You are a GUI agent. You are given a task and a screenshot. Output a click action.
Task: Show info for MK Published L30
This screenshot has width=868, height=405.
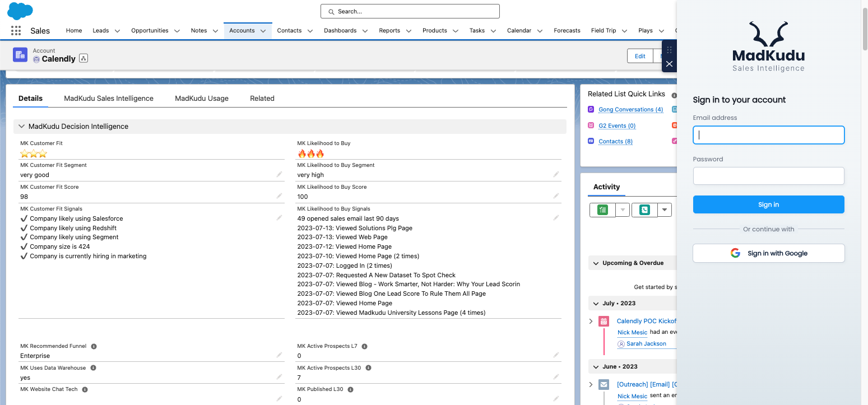point(350,389)
